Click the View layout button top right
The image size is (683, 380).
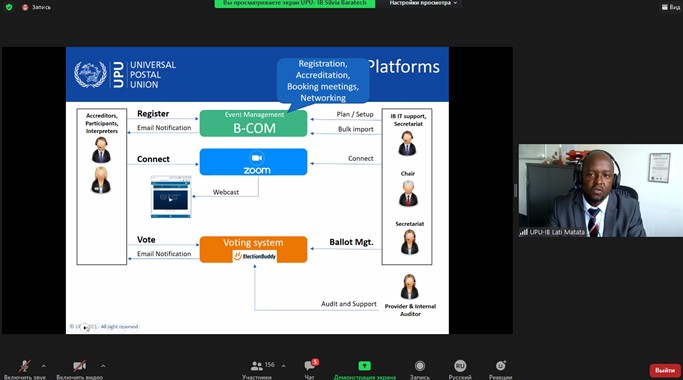671,7
